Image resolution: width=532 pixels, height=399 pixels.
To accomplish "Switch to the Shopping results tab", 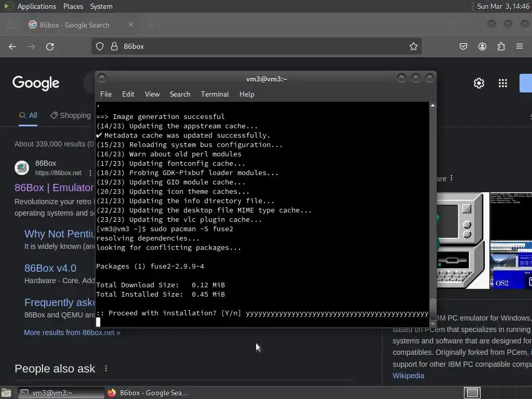I will click(x=71, y=115).
